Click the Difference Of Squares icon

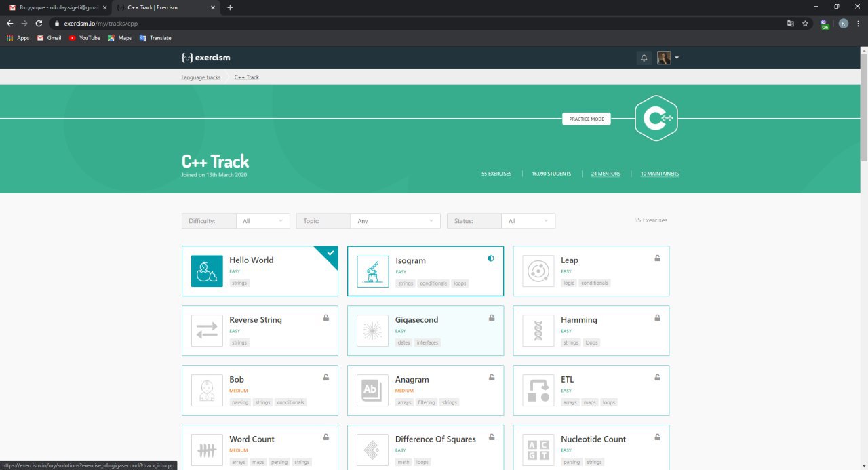click(x=373, y=450)
